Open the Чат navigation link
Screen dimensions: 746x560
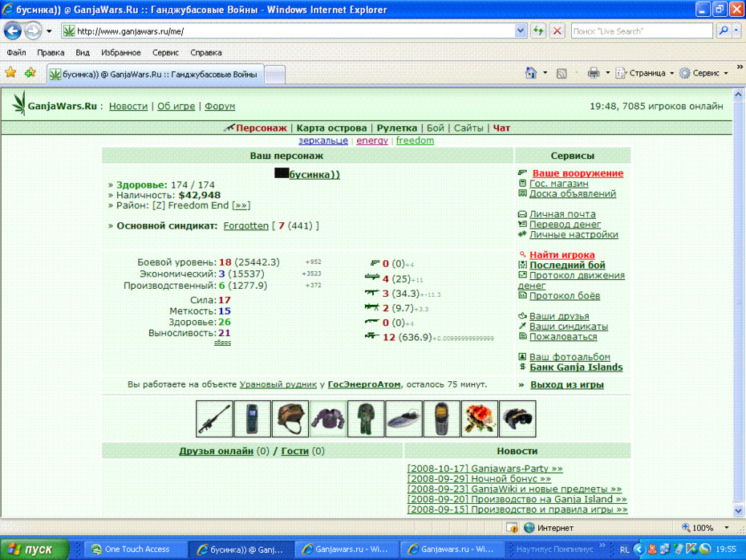[501, 128]
